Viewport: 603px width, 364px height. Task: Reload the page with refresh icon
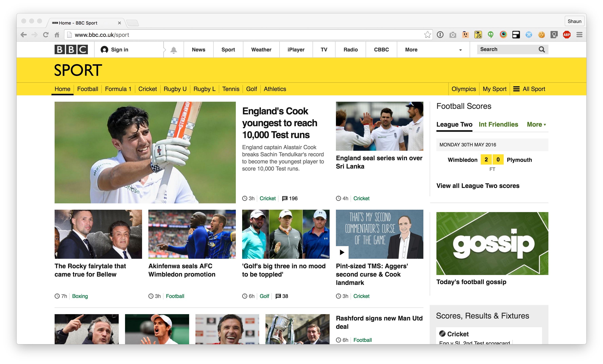pyautogui.click(x=46, y=35)
